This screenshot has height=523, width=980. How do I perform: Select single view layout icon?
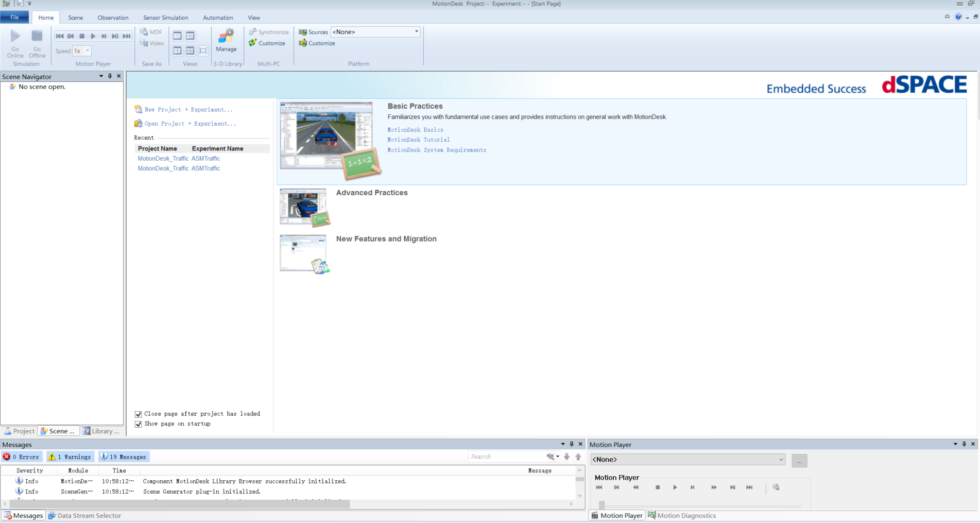(x=178, y=36)
